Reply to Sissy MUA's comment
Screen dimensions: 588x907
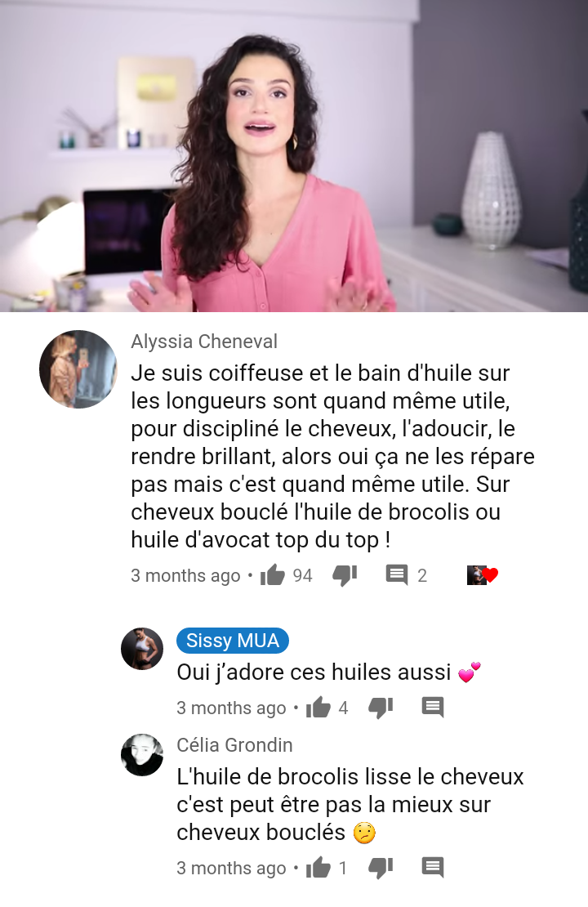coord(433,707)
